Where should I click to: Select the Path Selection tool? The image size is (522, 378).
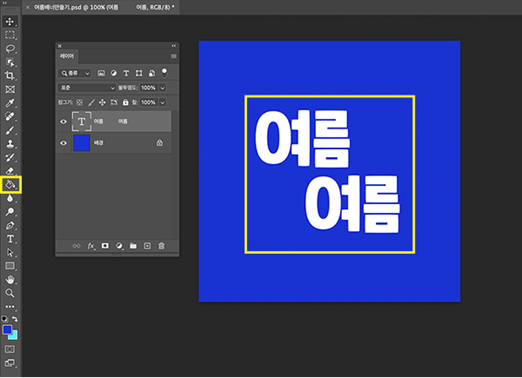click(10, 253)
